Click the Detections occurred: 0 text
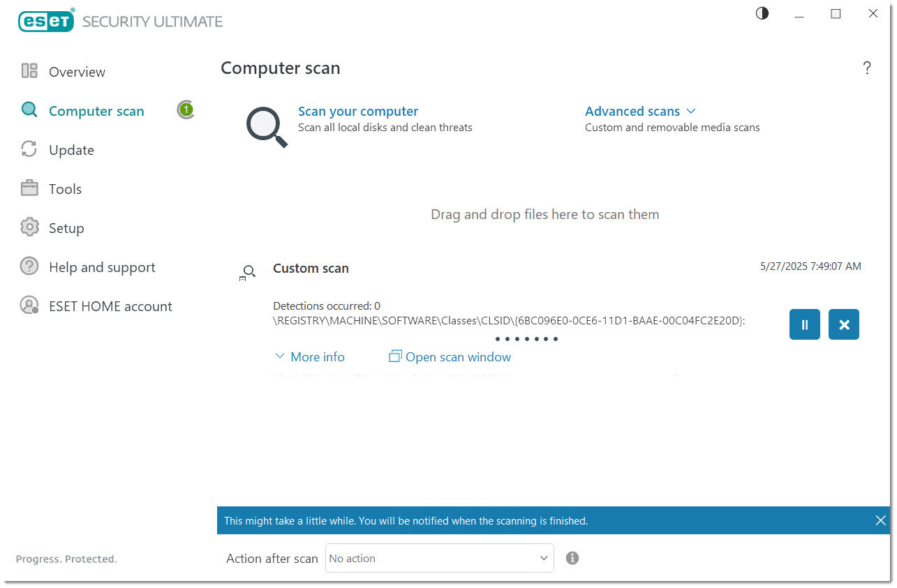 [x=327, y=306]
